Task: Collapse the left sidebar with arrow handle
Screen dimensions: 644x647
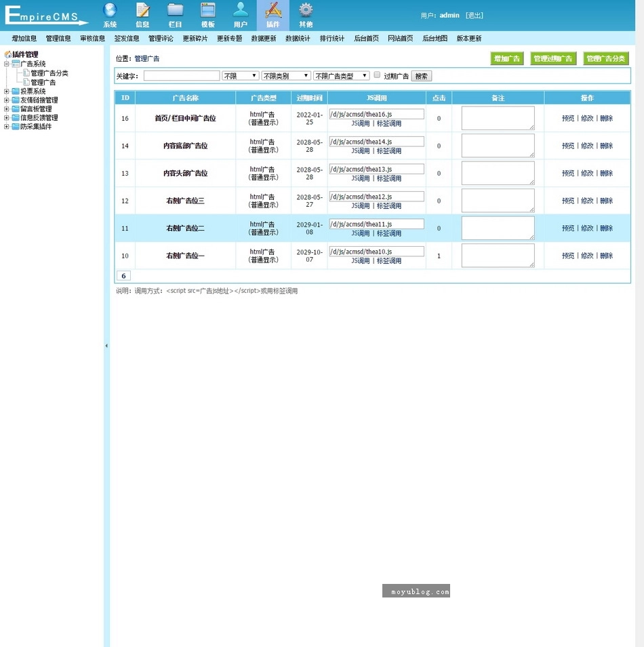Action: tap(106, 346)
